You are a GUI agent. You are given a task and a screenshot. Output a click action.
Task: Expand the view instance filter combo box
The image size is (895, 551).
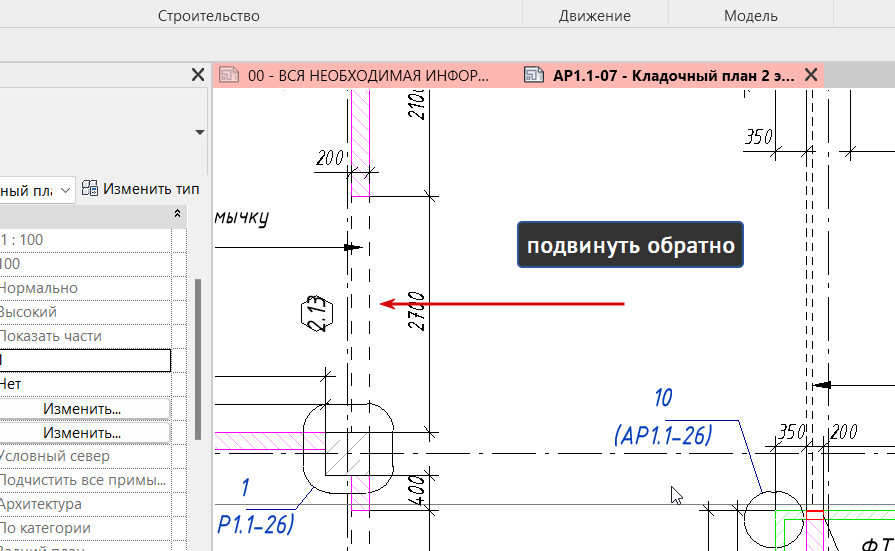66,190
